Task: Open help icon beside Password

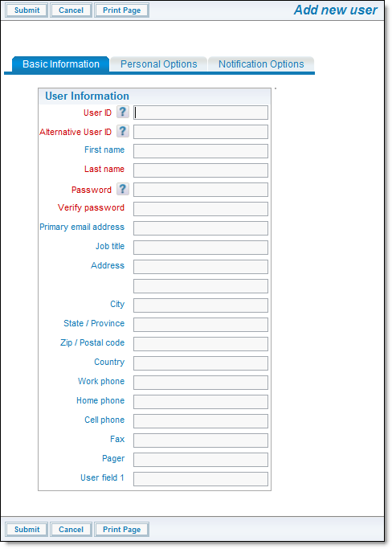Action: pos(122,189)
